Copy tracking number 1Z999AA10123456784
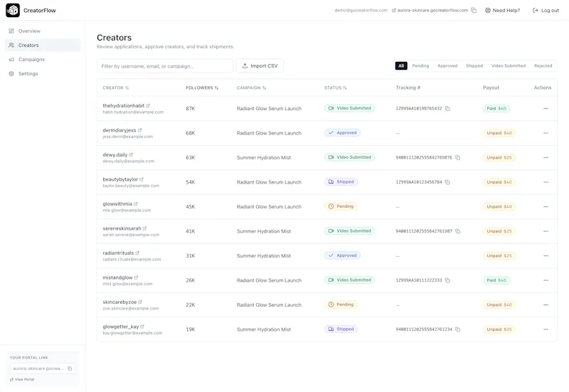The image size is (569, 392). click(447, 182)
